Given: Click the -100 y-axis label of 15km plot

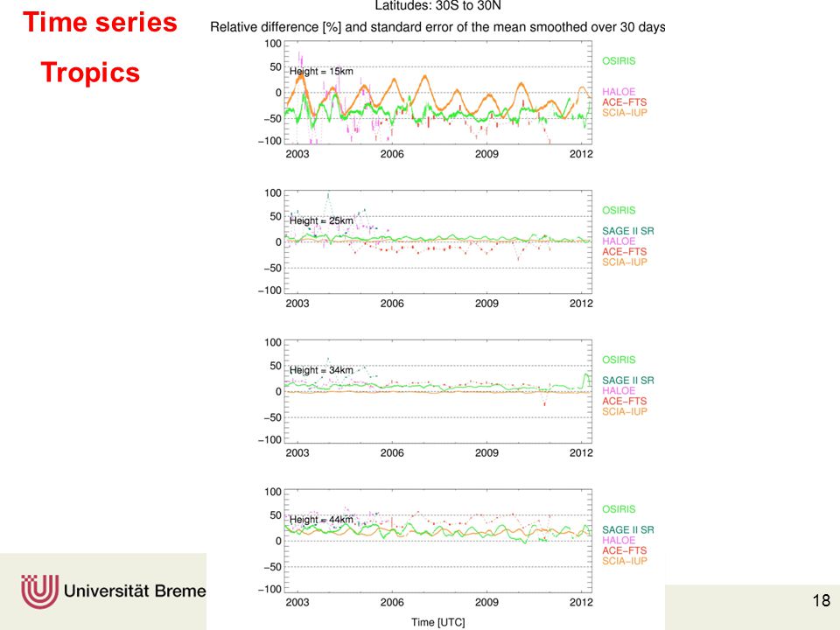Looking at the screenshot, I should (x=269, y=141).
